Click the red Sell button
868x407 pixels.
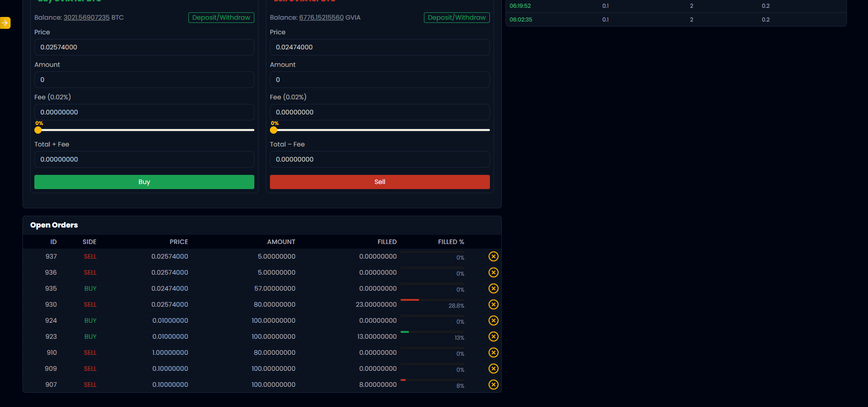coord(379,182)
